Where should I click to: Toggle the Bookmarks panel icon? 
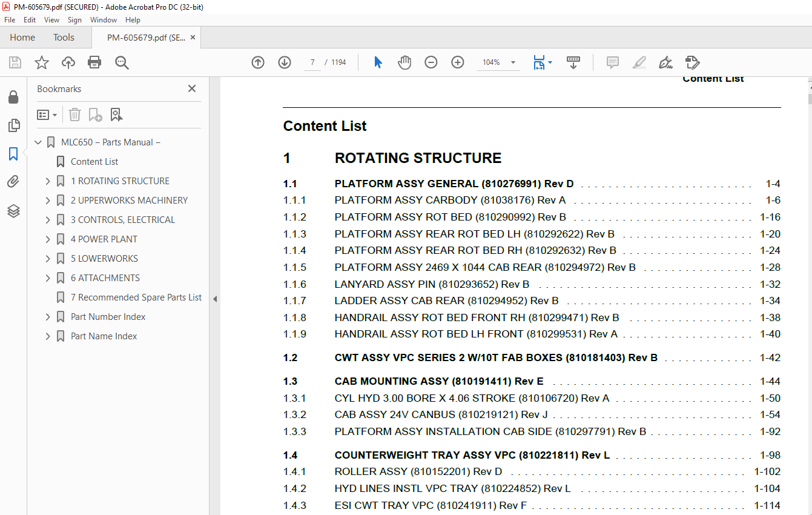click(13, 154)
